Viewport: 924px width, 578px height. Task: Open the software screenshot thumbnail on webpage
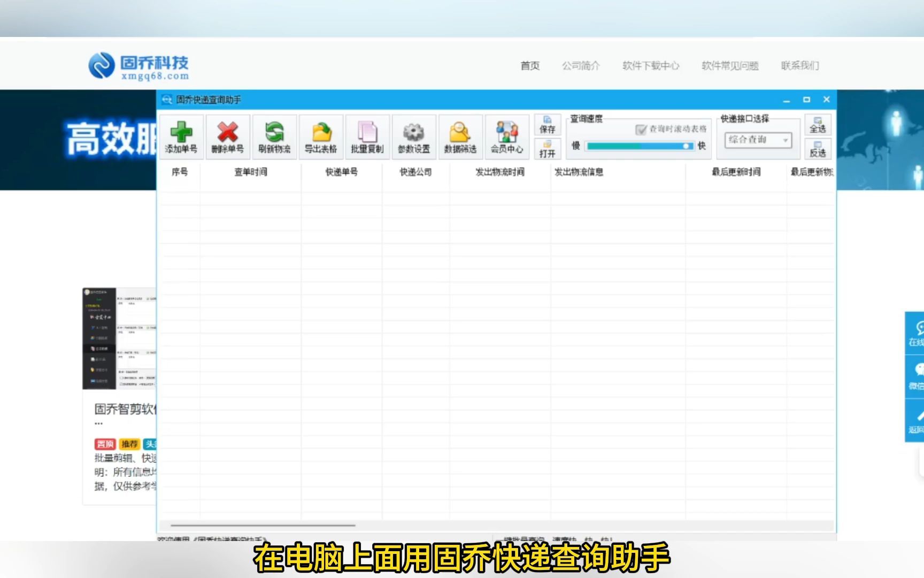119,338
